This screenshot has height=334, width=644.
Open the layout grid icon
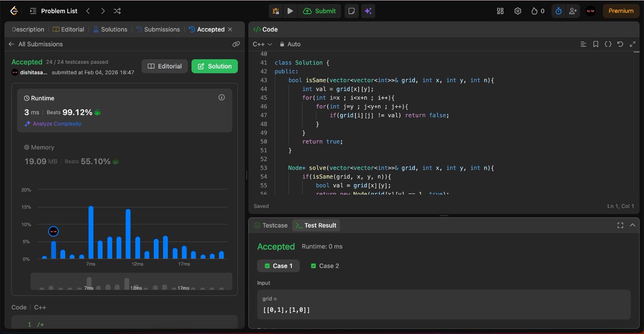500,11
